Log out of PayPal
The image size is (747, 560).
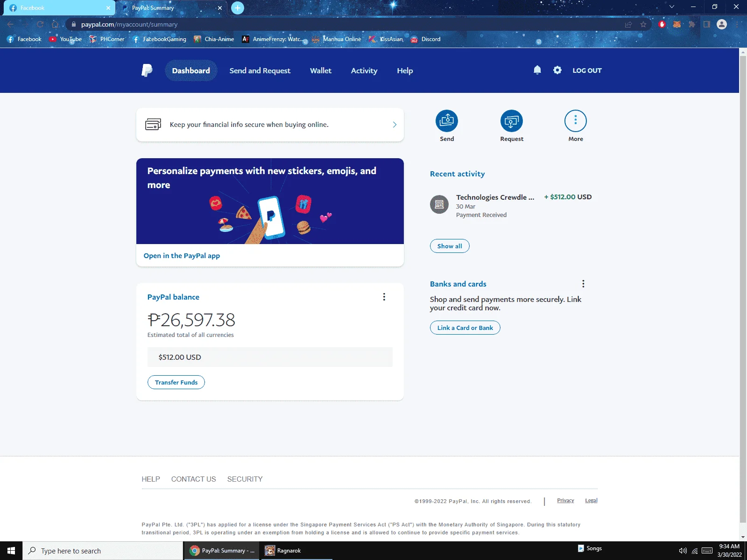[x=587, y=70]
